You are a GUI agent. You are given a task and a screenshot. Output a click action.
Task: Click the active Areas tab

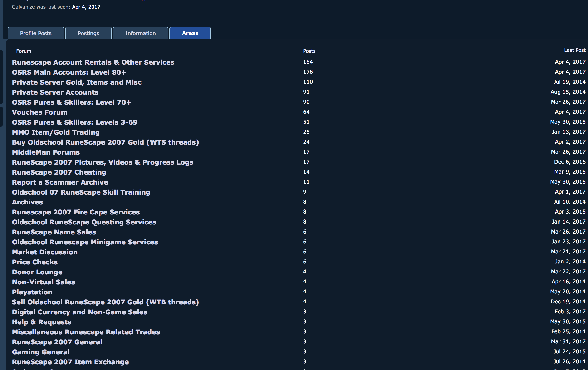point(190,33)
